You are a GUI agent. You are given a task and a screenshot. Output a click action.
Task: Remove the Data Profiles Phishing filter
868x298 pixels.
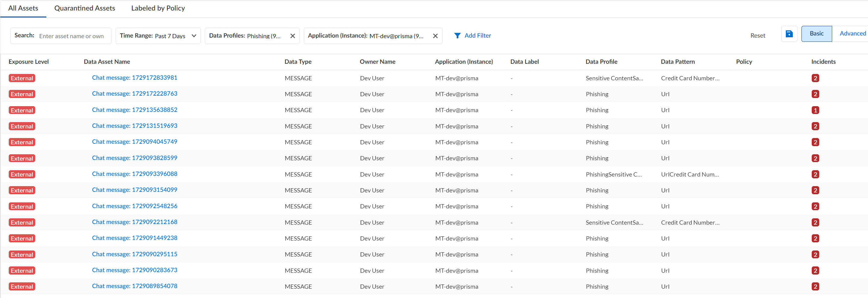coord(292,36)
